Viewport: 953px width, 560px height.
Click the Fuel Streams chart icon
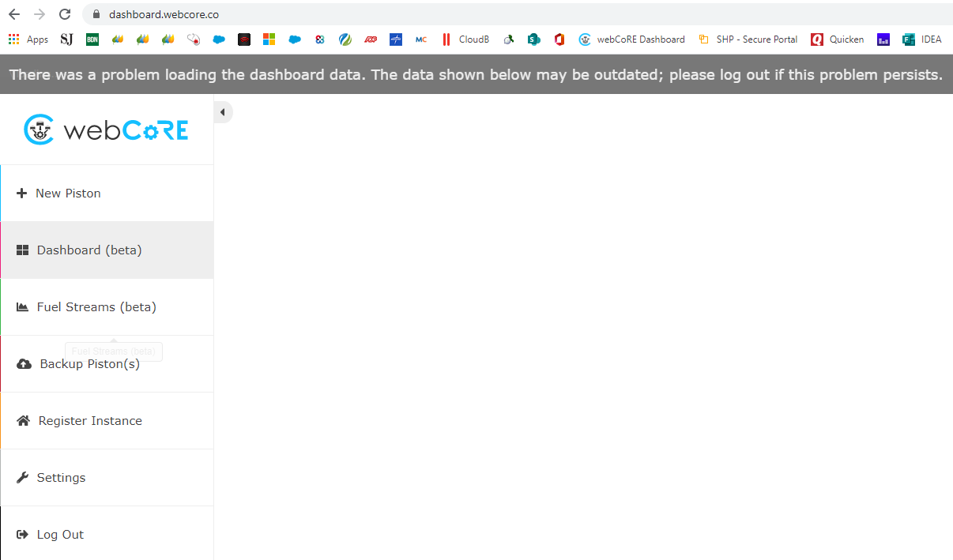tap(22, 307)
